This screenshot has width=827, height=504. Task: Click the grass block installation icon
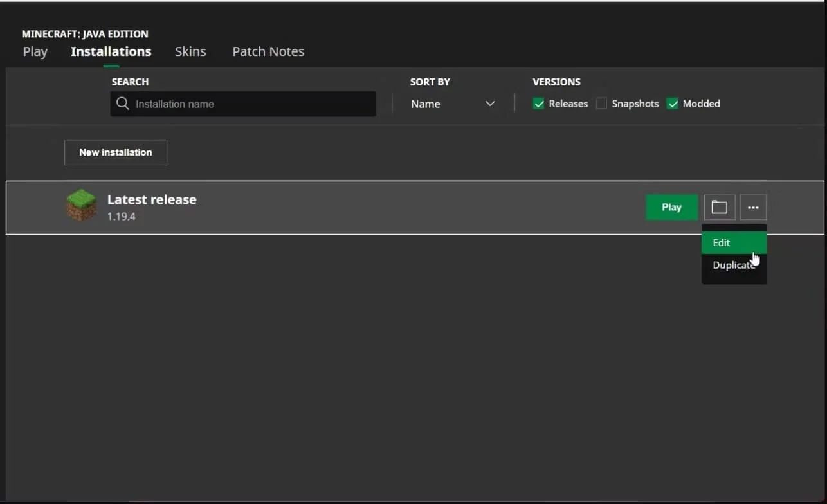[x=81, y=206]
